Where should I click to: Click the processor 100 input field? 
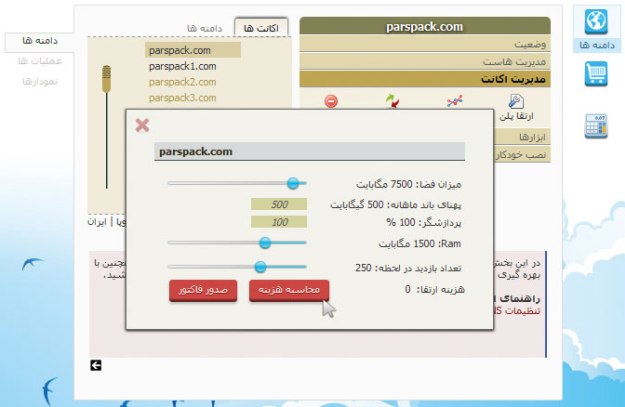(279, 222)
